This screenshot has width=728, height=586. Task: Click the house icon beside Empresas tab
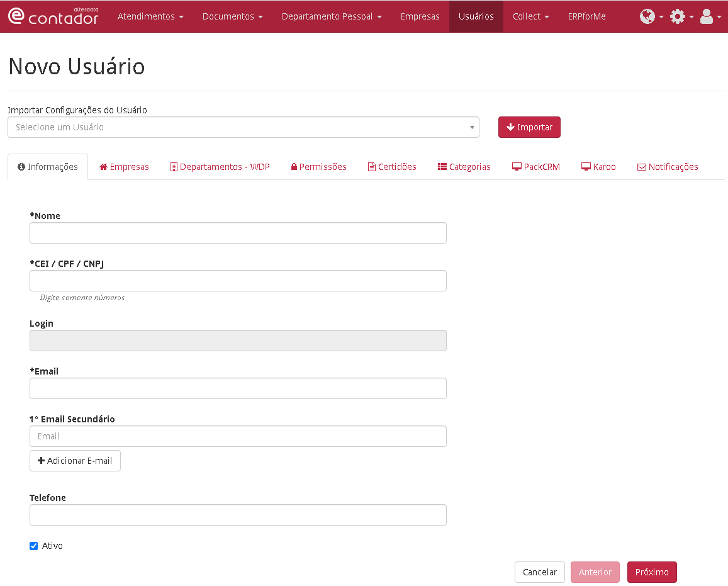coord(104,167)
